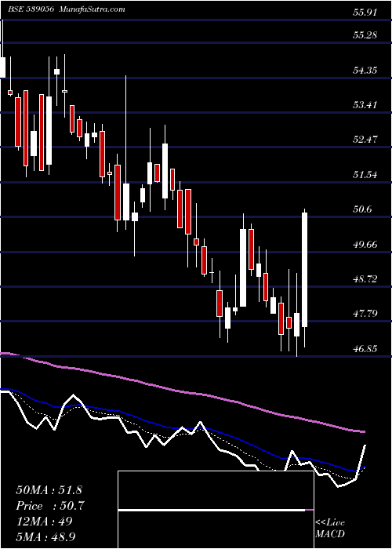The image size is (392, 549).
Task: Click the BSE 539056 ticker label
Action: tap(31, 9)
